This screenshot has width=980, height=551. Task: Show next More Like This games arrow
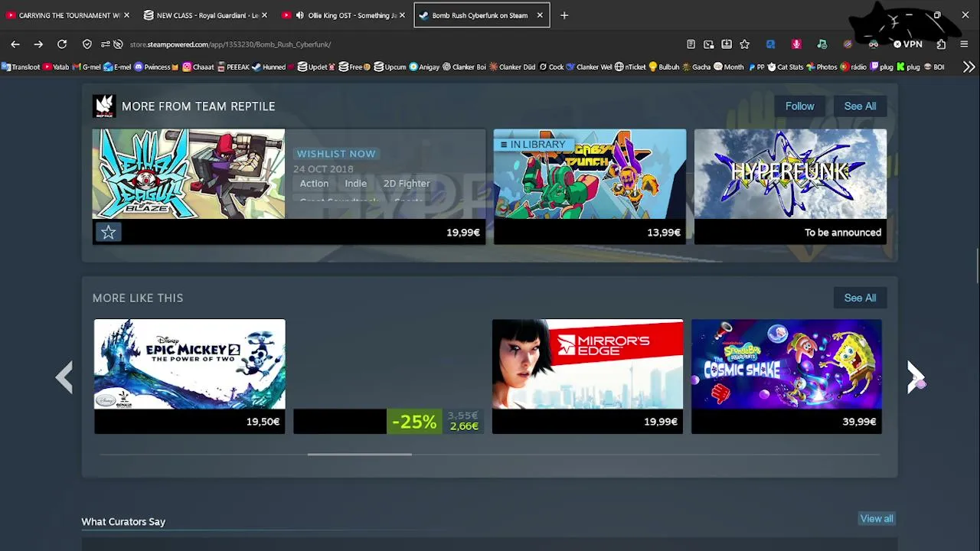pos(916,377)
